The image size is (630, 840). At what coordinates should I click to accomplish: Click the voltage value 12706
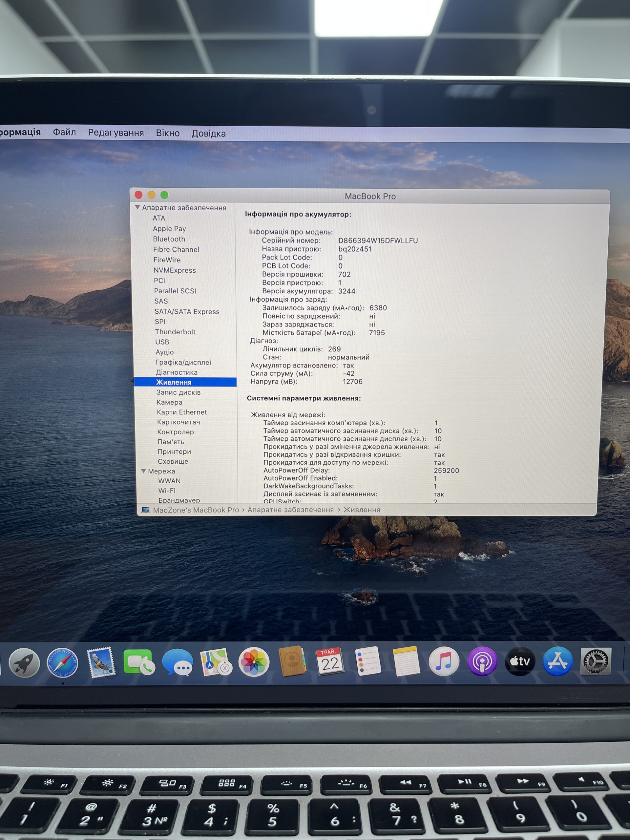[352, 381]
